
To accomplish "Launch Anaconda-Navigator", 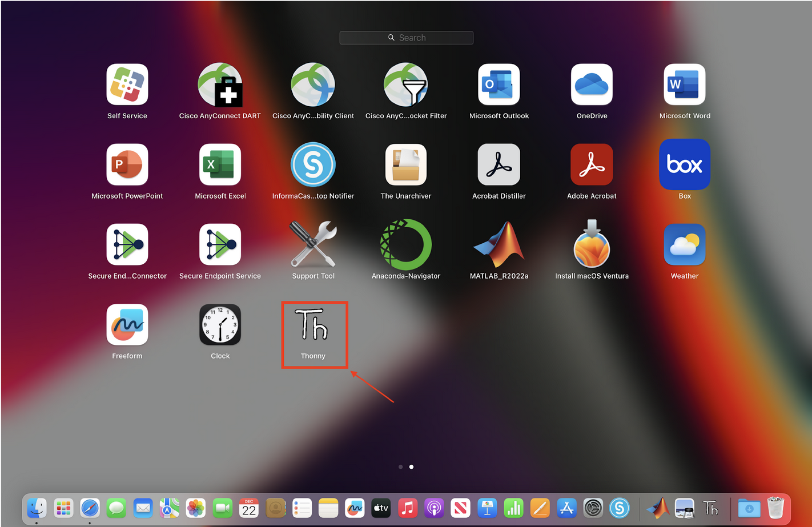I will [x=406, y=244].
